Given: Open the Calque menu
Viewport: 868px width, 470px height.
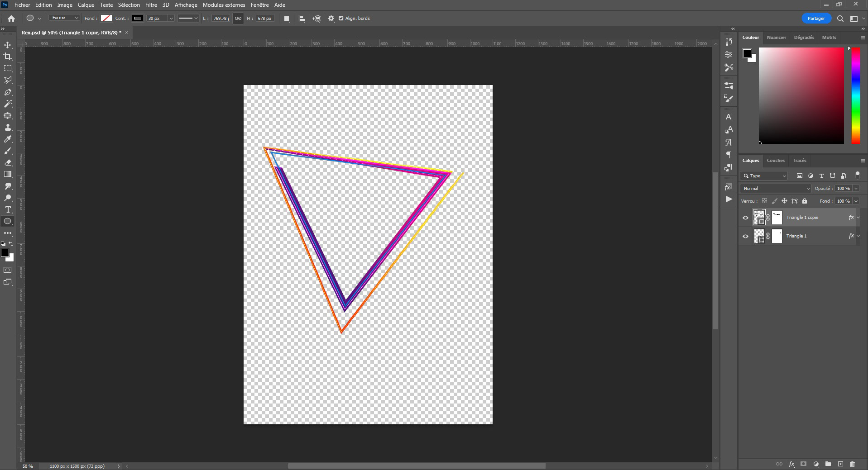Looking at the screenshot, I should [86, 5].
